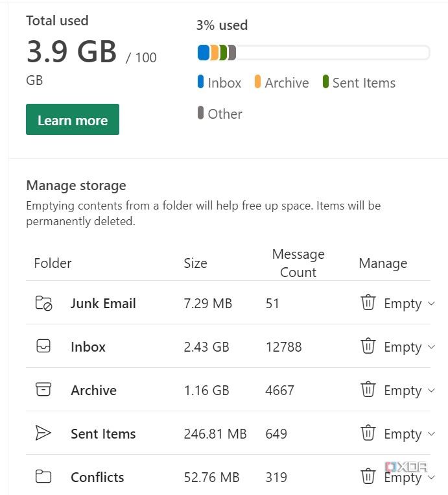Click the blue Inbox legend swatch

(x=201, y=82)
